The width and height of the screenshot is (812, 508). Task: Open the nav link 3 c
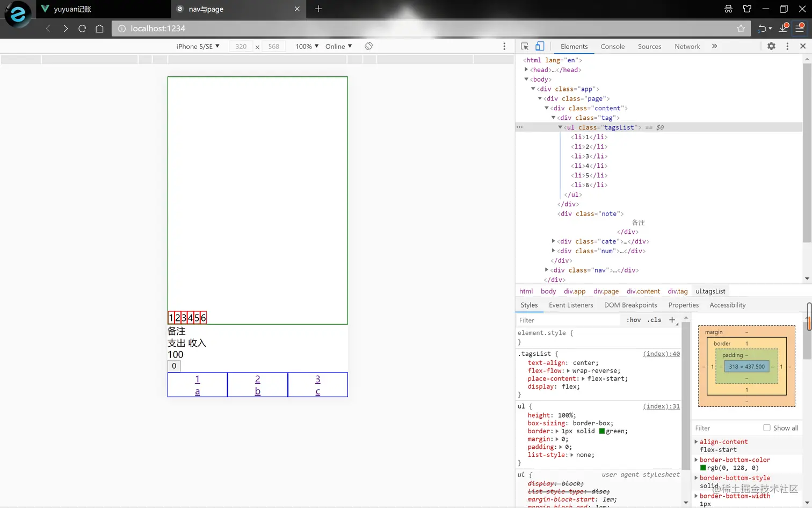pyautogui.click(x=318, y=385)
